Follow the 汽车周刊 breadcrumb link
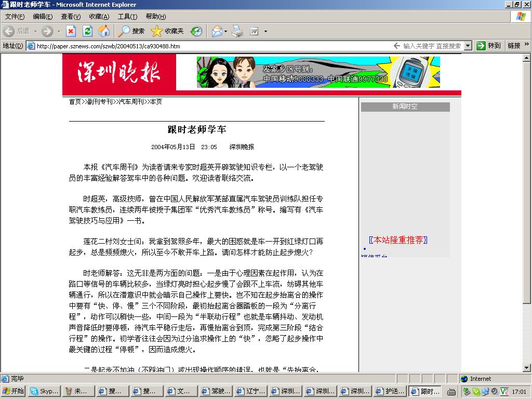 (x=131, y=102)
